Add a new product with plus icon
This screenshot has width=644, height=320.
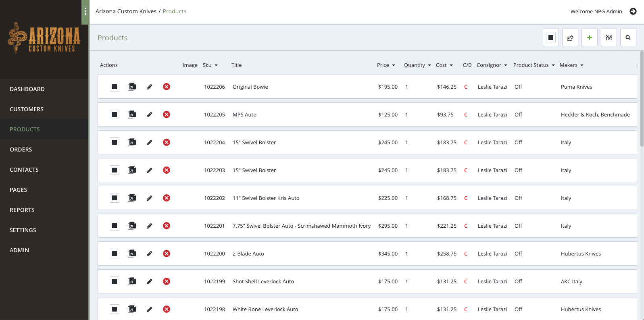[590, 37]
